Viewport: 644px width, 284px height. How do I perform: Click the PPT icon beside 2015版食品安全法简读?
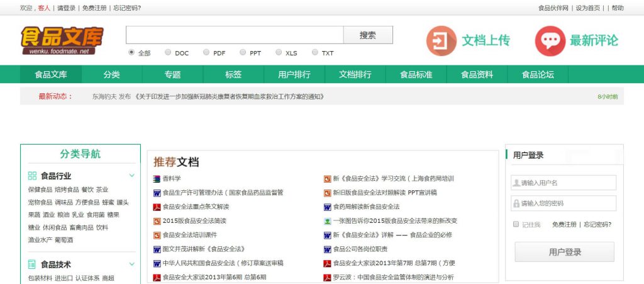click(x=157, y=221)
